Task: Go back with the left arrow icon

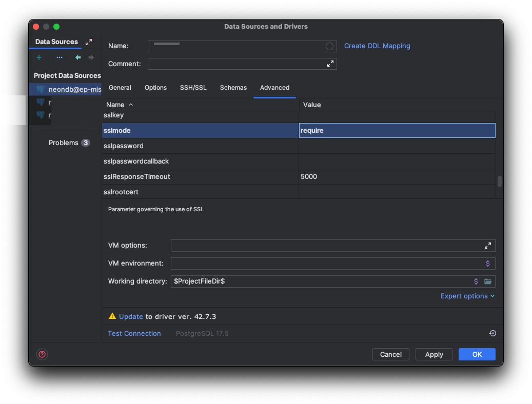Action: 78,57
